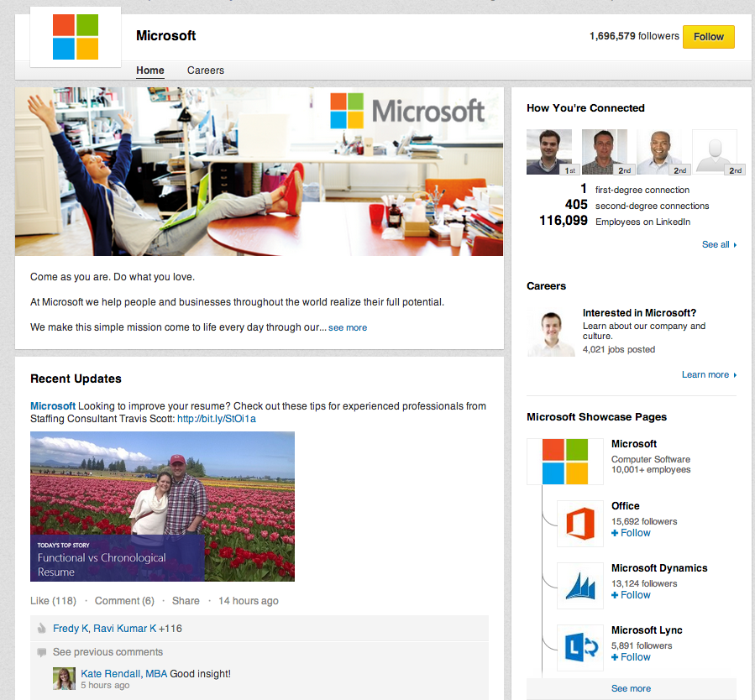
Task: Click the 14 hours ago timestamp
Action: coord(249,601)
